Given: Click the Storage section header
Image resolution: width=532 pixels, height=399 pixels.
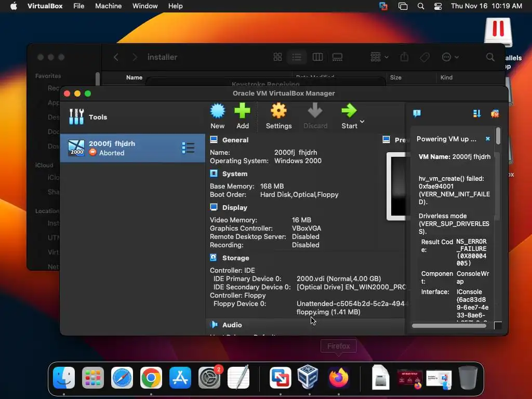Looking at the screenshot, I should point(235,258).
